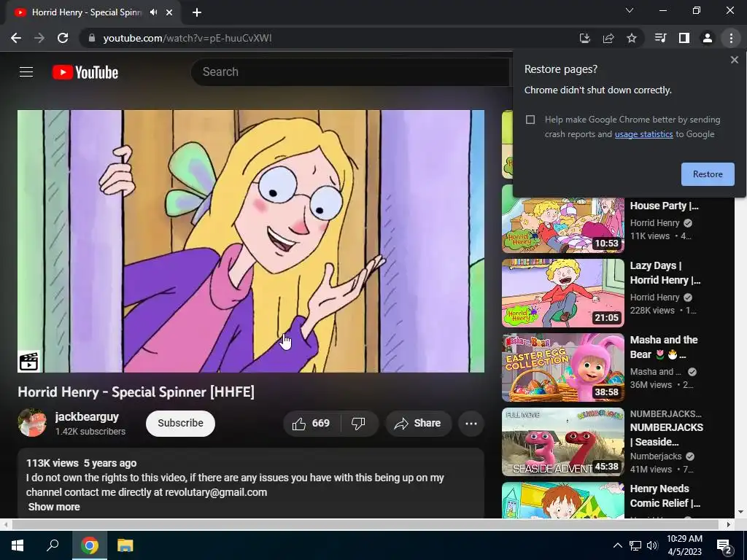Close the Horrid Henry tab
The height and width of the screenshot is (560, 747).
169,12
